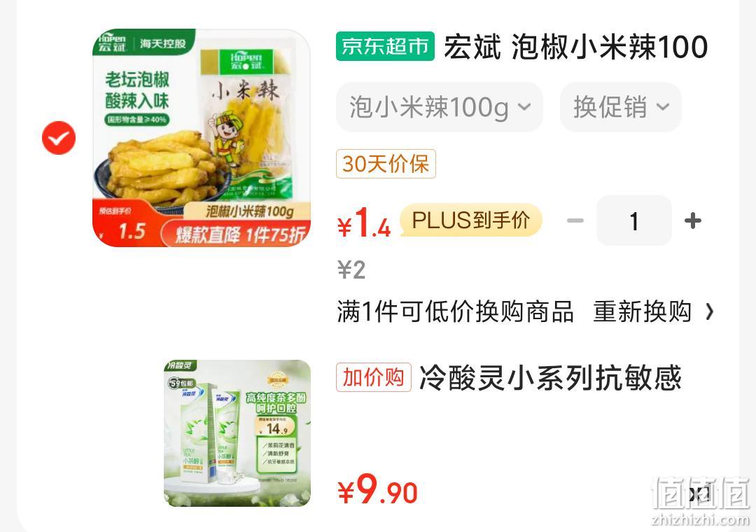Tap the ¥1.4 PLUS price
756x532 pixels.
(x=364, y=223)
